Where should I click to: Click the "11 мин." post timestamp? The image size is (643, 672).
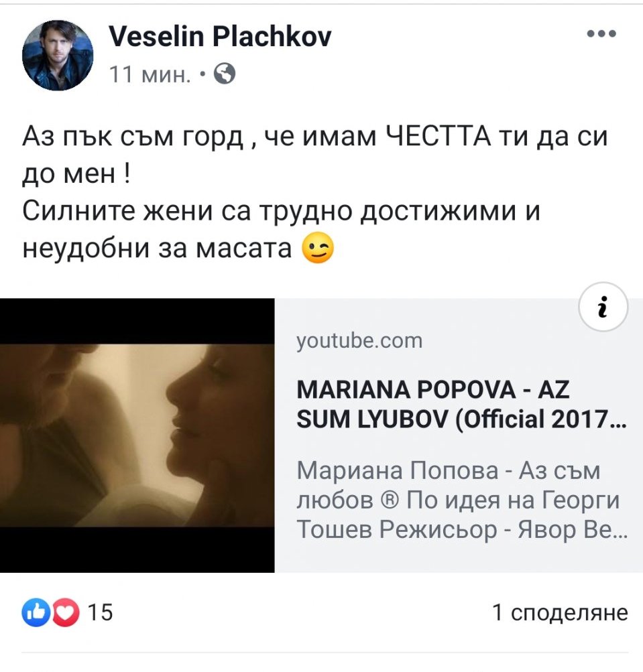click(150, 74)
